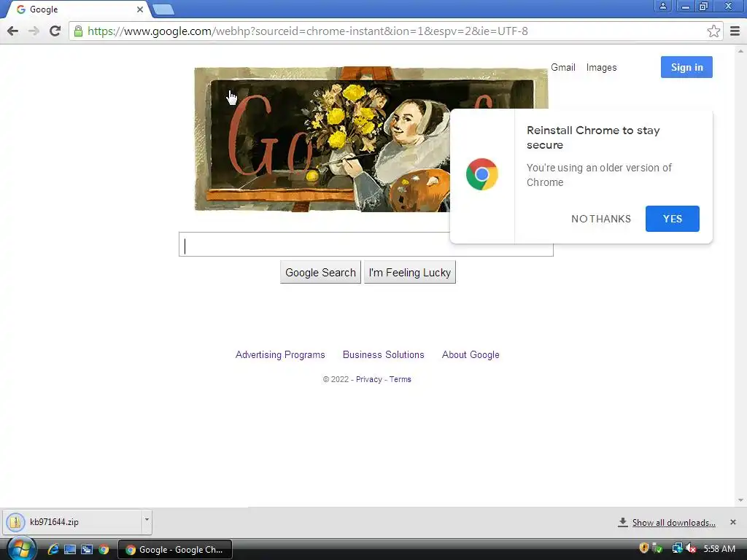Open Gmail link
The image size is (747, 560).
[x=563, y=67]
